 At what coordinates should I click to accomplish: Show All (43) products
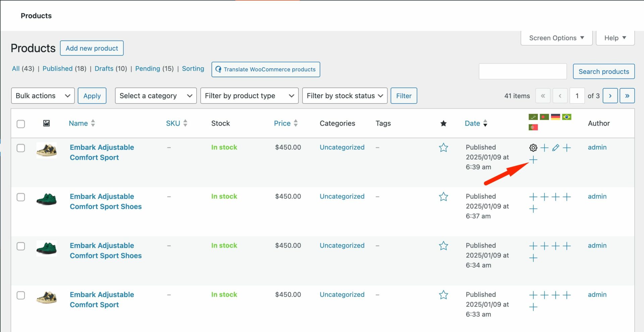coord(23,68)
